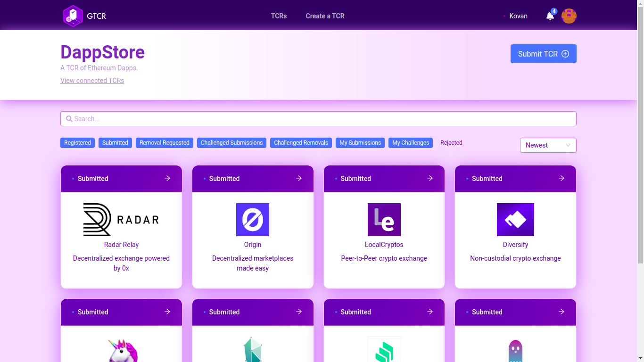
Task: Click "Peer-to-Peer crypto exchange" description
Action: click(384, 258)
